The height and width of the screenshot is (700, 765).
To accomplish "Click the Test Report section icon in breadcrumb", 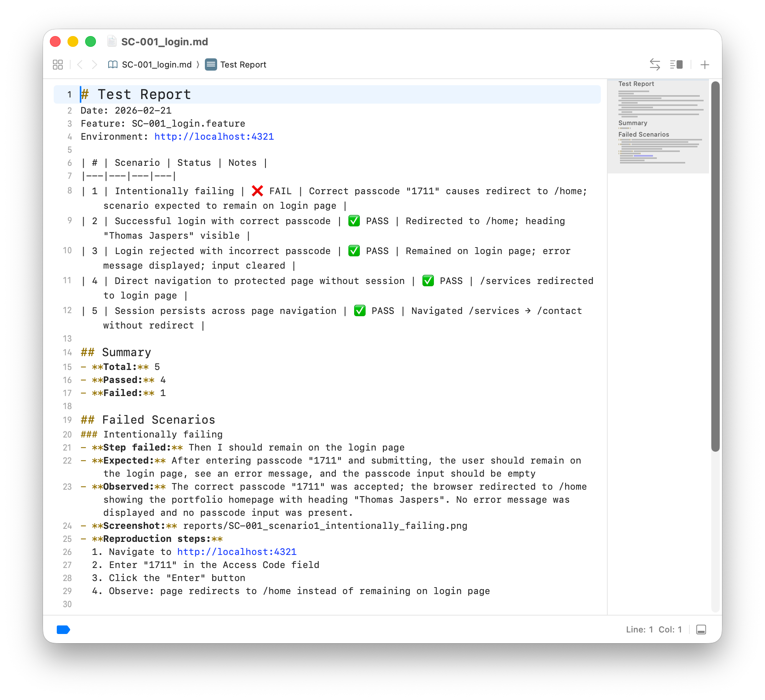I will click(211, 64).
